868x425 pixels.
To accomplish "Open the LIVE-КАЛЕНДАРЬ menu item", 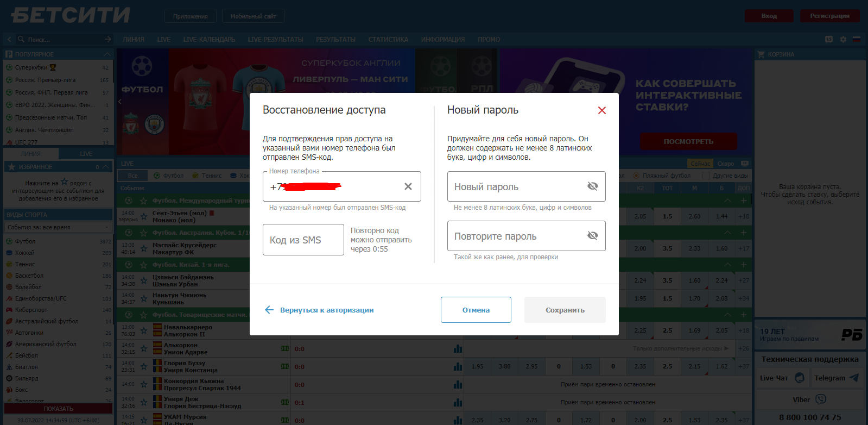I will tap(209, 40).
